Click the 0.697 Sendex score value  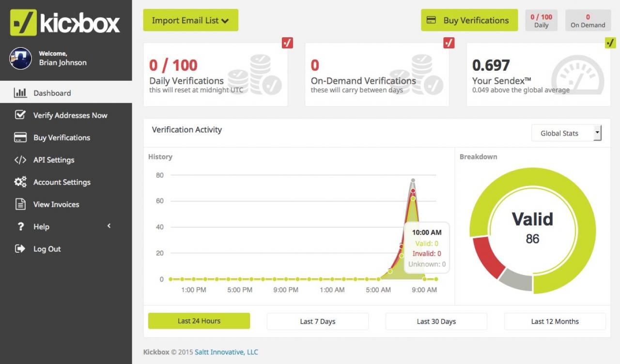(x=491, y=65)
